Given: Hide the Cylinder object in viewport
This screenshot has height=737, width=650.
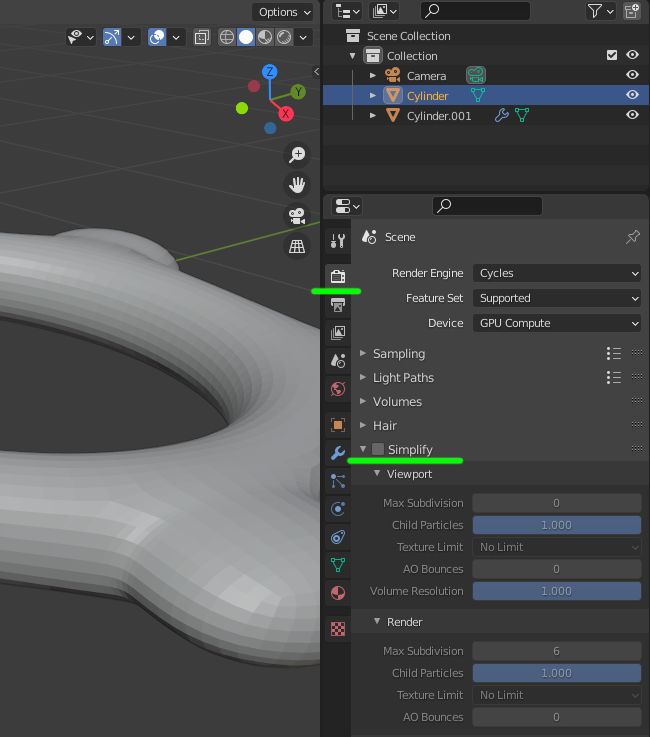Looking at the screenshot, I should [633, 95].
